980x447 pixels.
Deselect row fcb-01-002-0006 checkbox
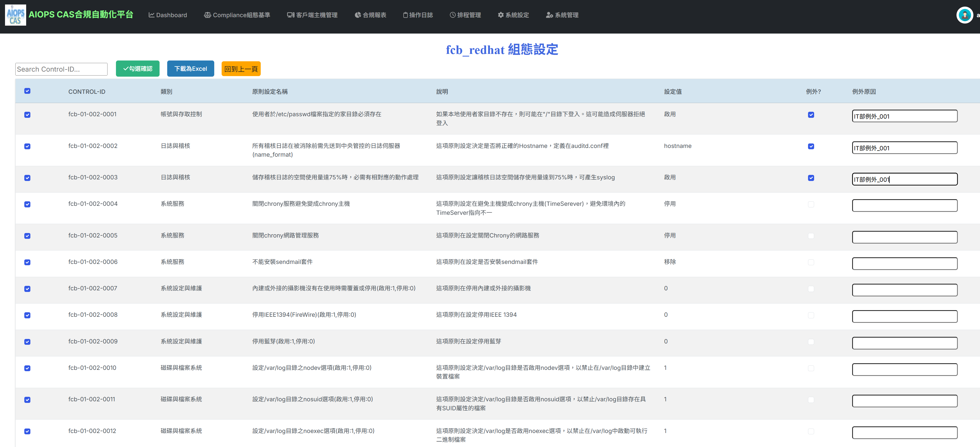coord(27,263)
